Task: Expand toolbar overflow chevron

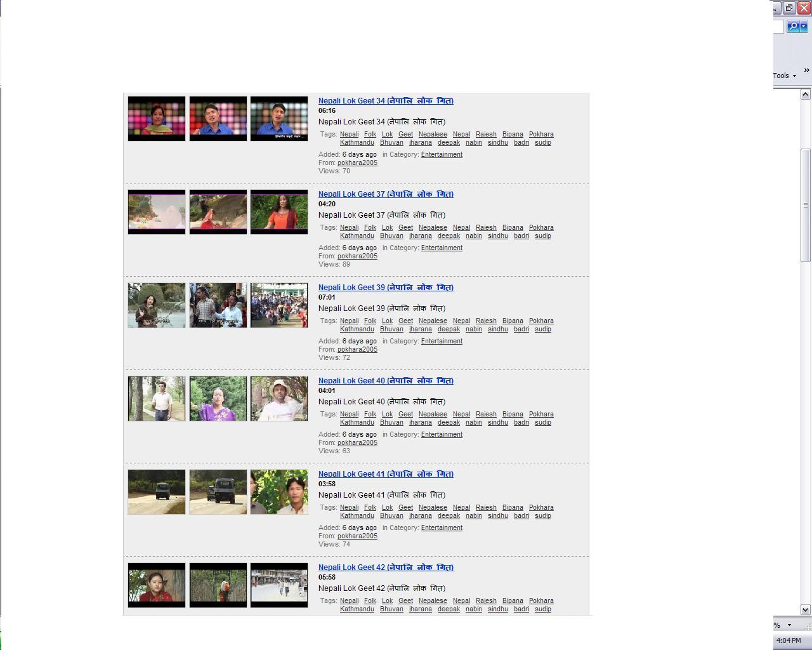Action: (806, 70)
